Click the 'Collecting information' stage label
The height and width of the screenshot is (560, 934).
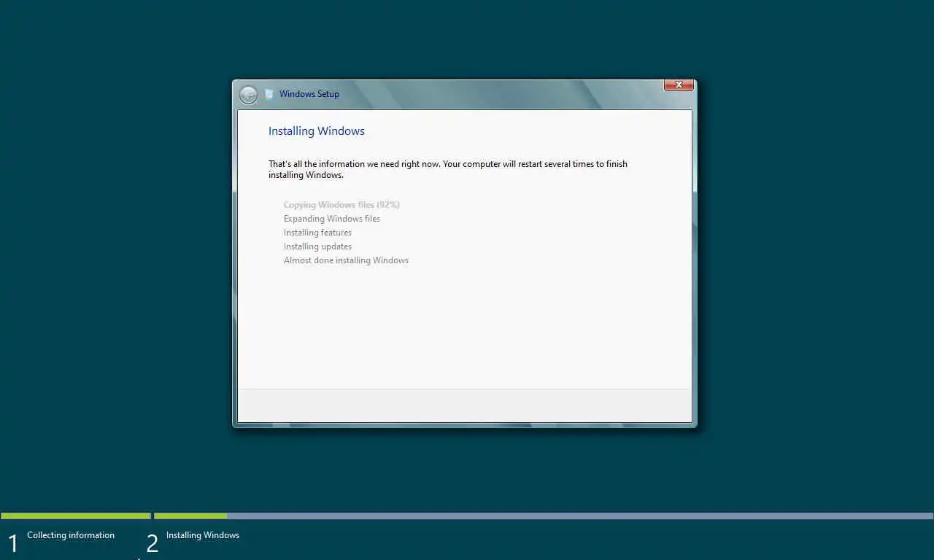click(71, 535)
